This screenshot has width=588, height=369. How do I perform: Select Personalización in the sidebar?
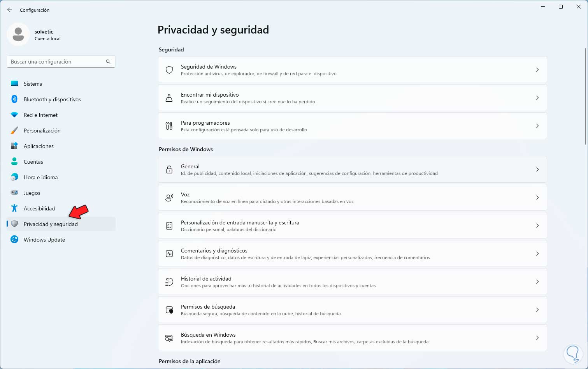point(42,131)
